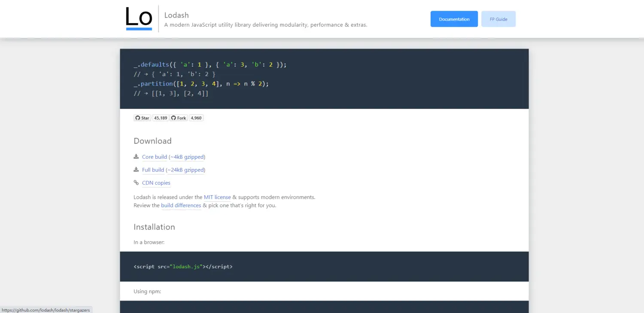This screenshot has height=313, width=644.
Task: Open the 4,960 fork count
Action: 196,118
